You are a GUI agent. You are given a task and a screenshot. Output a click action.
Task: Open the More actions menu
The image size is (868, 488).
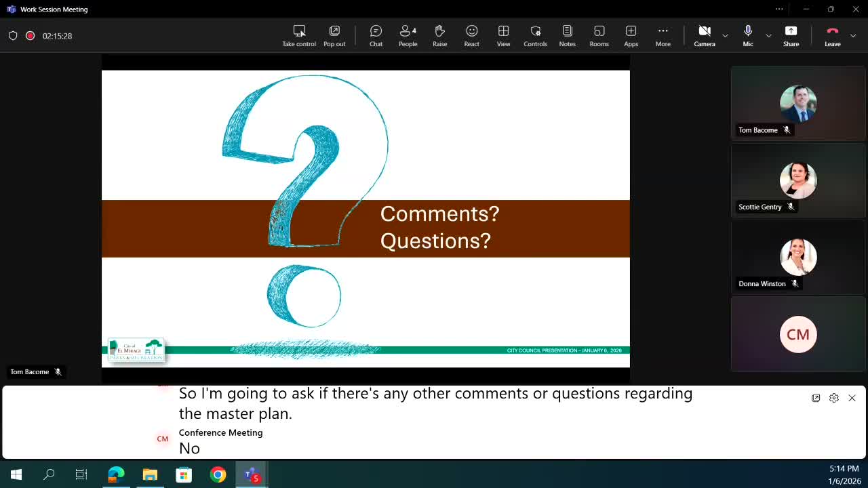click(663, 36)
